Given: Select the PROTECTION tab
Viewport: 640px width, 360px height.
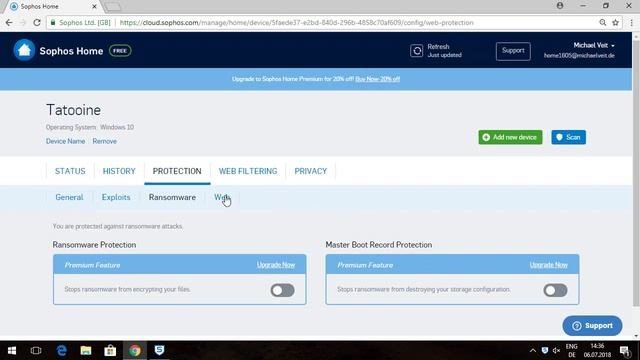Looking at the screenshot, I should coord(177,171).
